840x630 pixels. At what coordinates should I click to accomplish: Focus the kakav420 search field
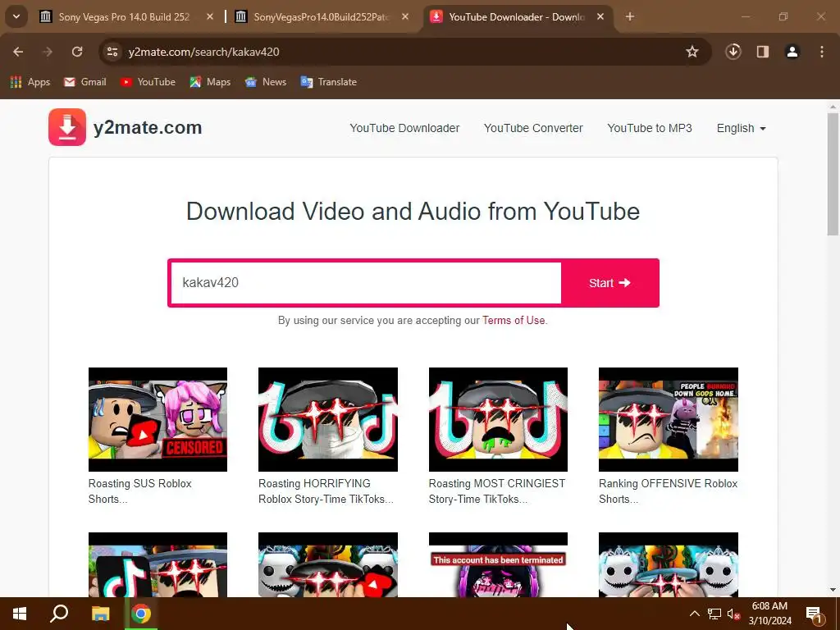click(x=366, y=282)
